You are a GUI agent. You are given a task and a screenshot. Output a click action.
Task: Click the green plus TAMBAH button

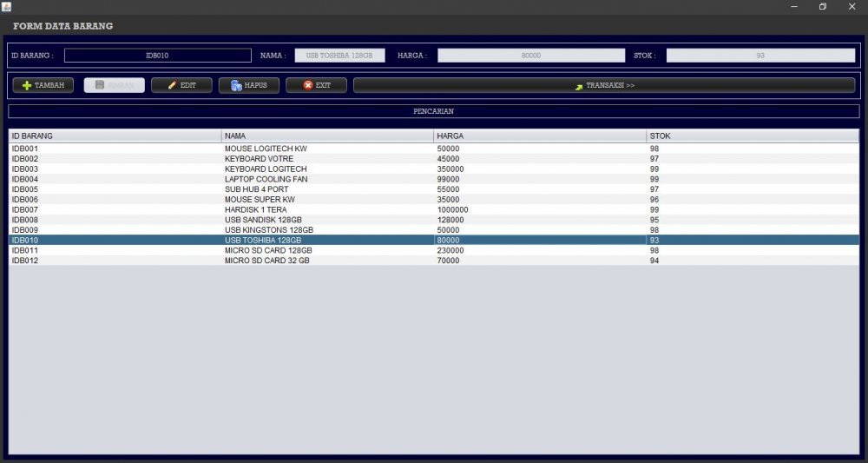tap(43, 85)
